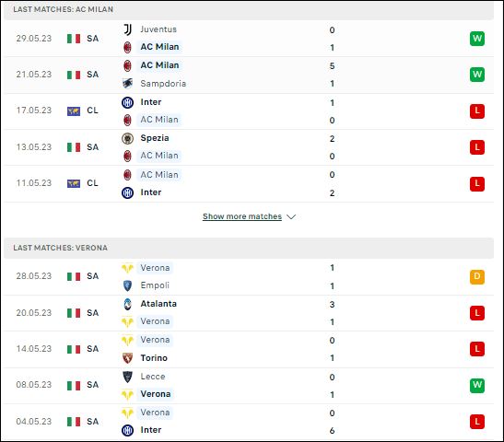Click Champions League flag icon for 11.05.23
The image size is (504, 442).
point(74,183)
